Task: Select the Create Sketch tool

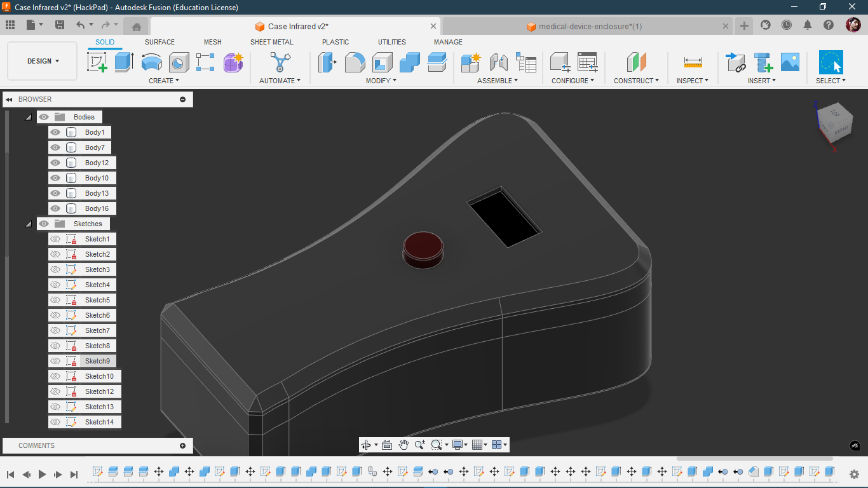Action: (x=97, y=62)
